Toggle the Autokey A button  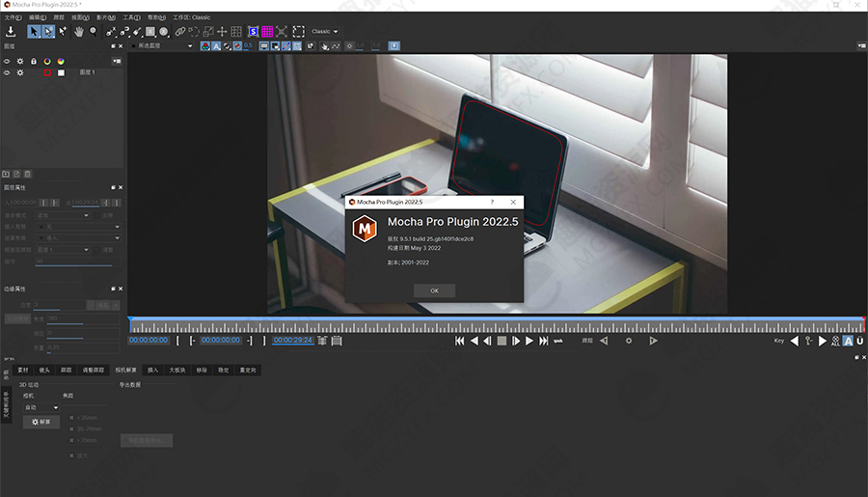848,341
